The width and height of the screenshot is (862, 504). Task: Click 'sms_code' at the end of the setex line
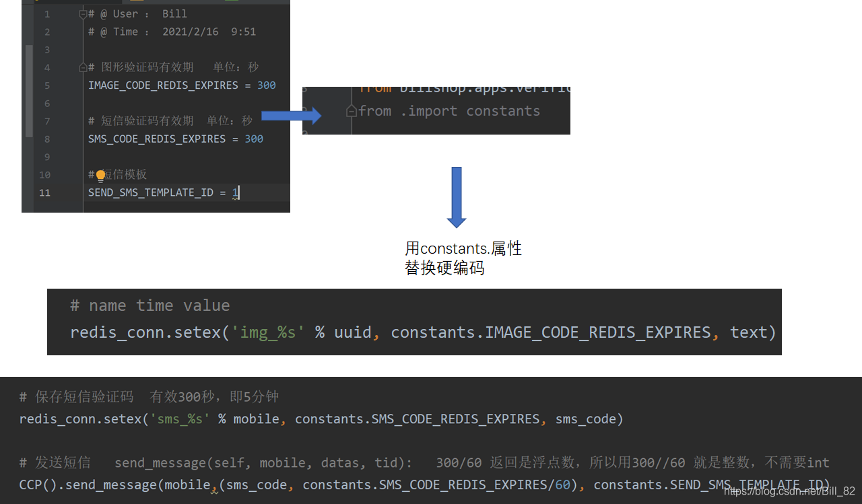[x=586, y=419]
